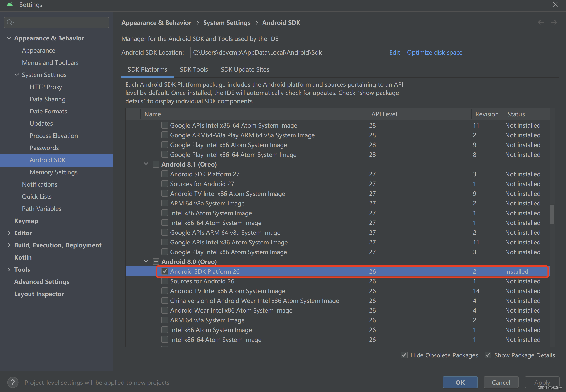
Task: Collapse Appearance & Behavior section
Action: [9, 38]
